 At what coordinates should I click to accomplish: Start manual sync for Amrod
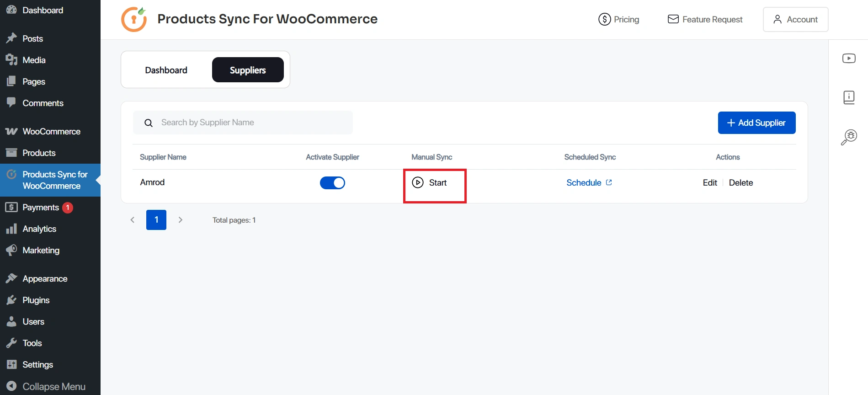coord(430,182)
